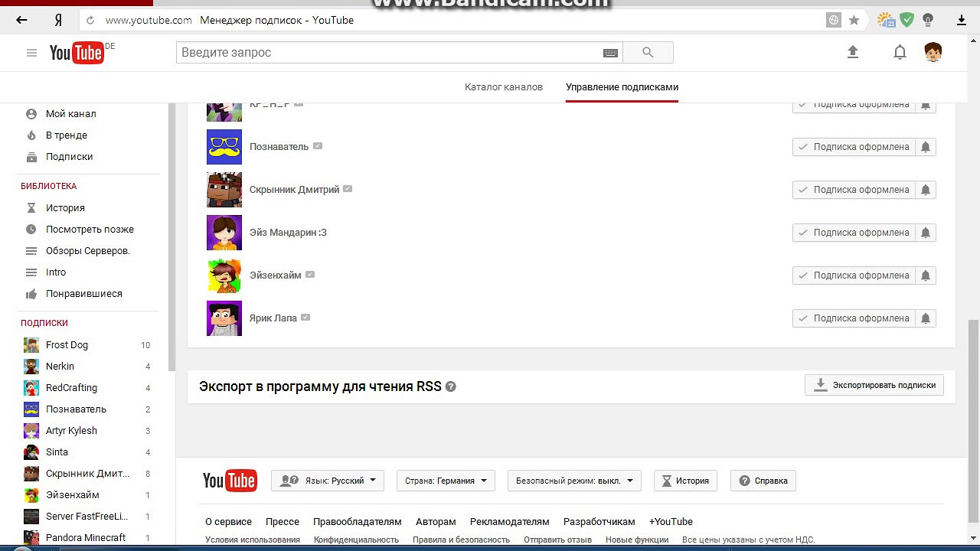Click Экспортировать подписки button
Viewport: 980px width, 551px height.
click(x=874, y=385)
